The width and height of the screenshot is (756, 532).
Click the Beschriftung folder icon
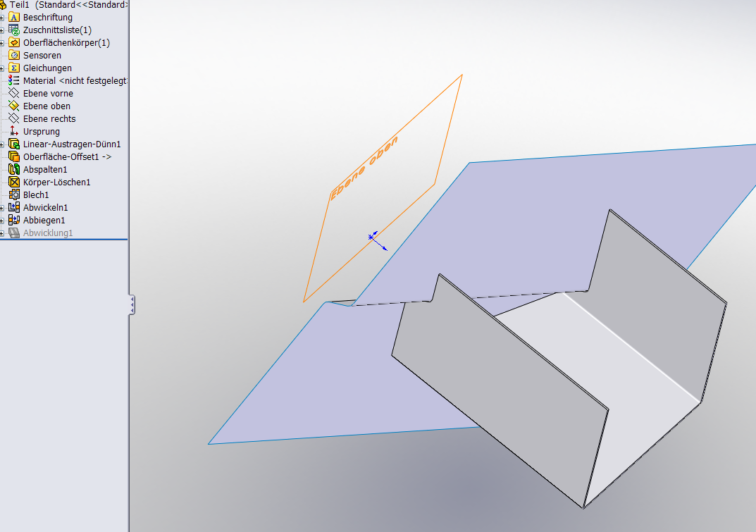point(14,18)
